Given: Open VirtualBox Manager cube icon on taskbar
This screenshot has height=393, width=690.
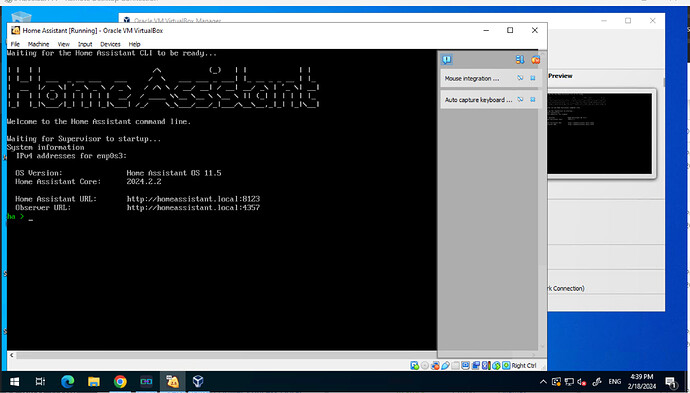Looking at the screenshot, I should coord(198,381).
